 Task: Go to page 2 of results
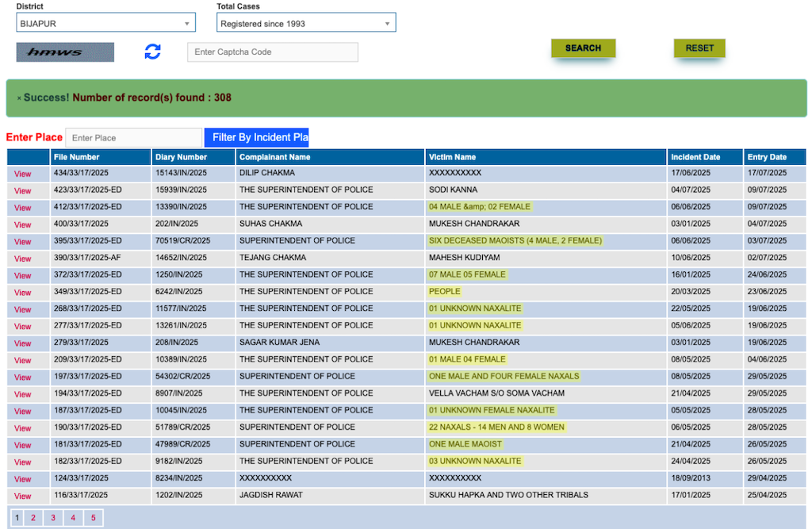tap(33, 518)
